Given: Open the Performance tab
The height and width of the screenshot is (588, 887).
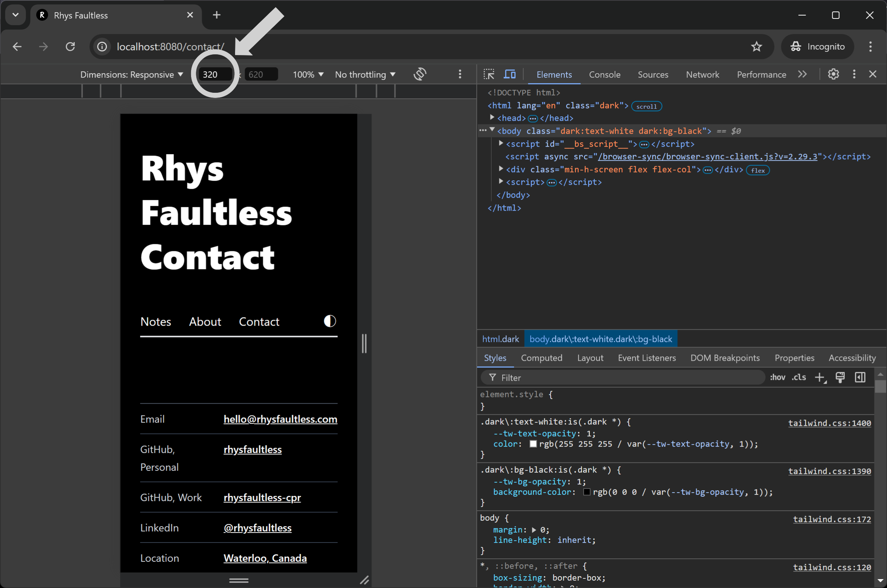Looking at the screenshot, I should click(x=761, y=74).
